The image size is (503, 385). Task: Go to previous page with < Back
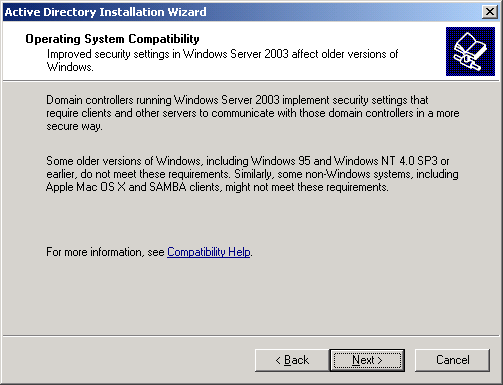pyautogui.click(x=292, y=360)
